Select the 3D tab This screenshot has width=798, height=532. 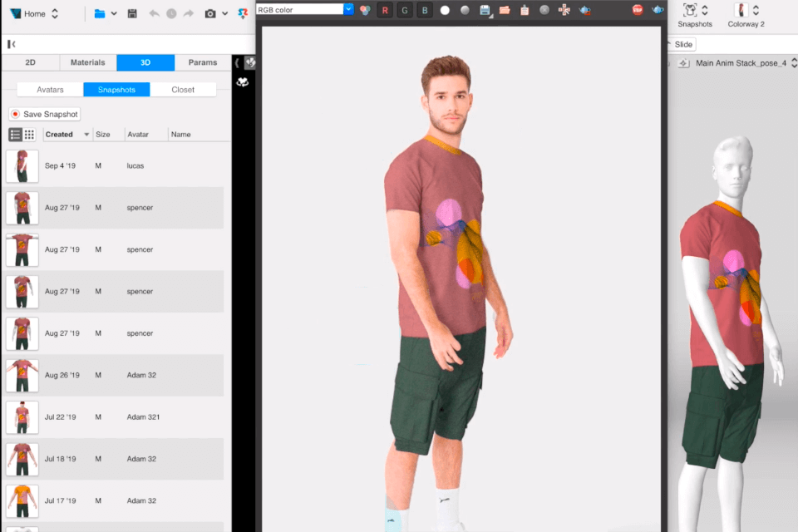[145, 62]
